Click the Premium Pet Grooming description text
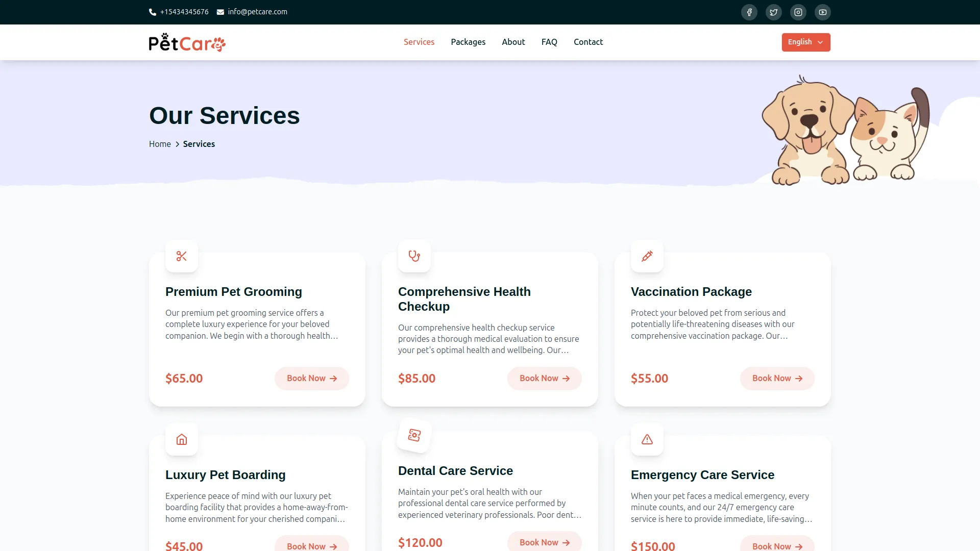This screenshot has height=551, width=980. point(252,324)
